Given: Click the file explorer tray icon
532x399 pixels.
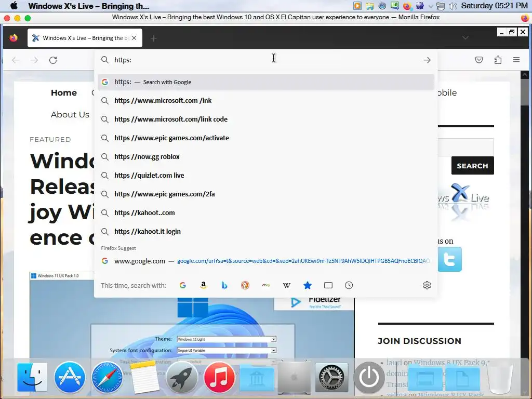Looking at the screenshot, I should point(370,6).
